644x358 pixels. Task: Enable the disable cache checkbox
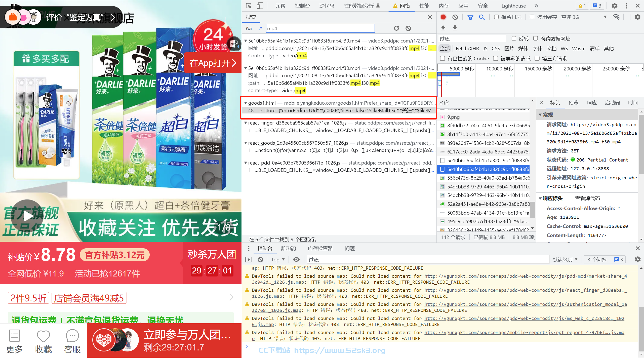pos(532,17)
